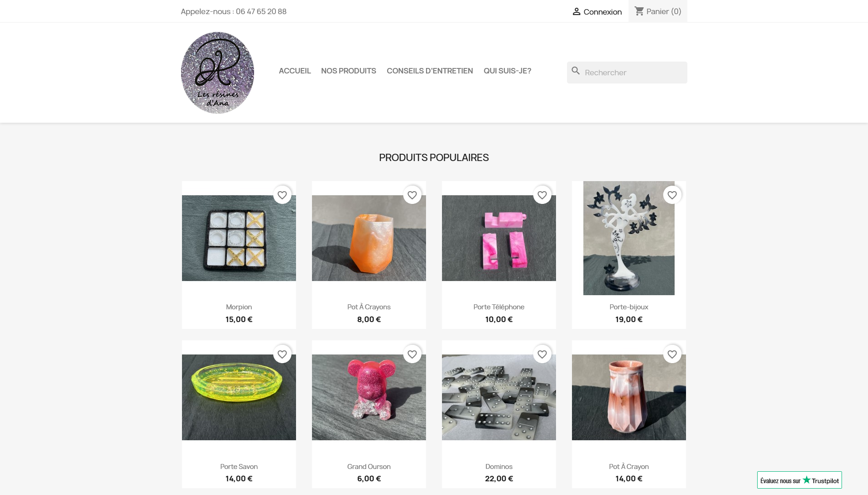Viewport: 868px width, 495px height.
Task: Click heart icon on Porte-bijoux
Action: point(672,195)
